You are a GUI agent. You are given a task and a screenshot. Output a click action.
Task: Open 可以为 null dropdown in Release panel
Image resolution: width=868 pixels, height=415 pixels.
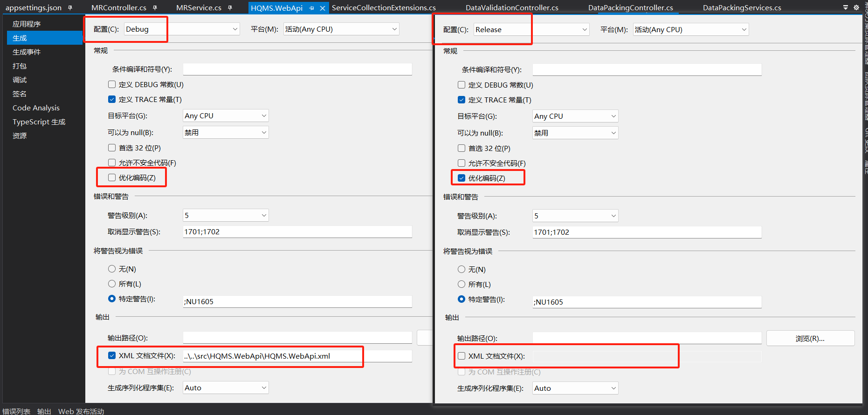click(575, 133)
